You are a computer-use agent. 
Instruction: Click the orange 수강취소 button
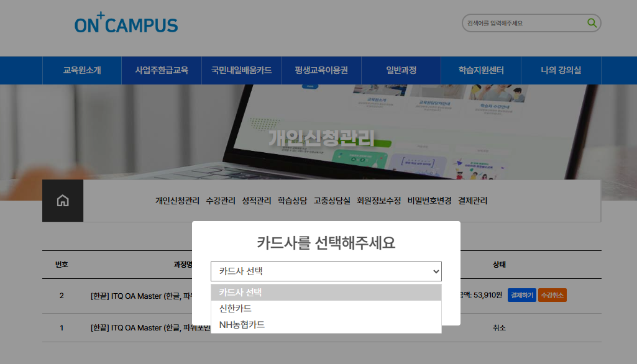[x=552, y=296]
